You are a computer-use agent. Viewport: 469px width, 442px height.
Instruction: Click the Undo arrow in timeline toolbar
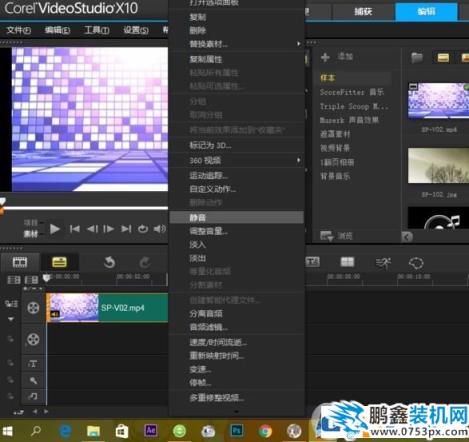(x=109, y=263)
